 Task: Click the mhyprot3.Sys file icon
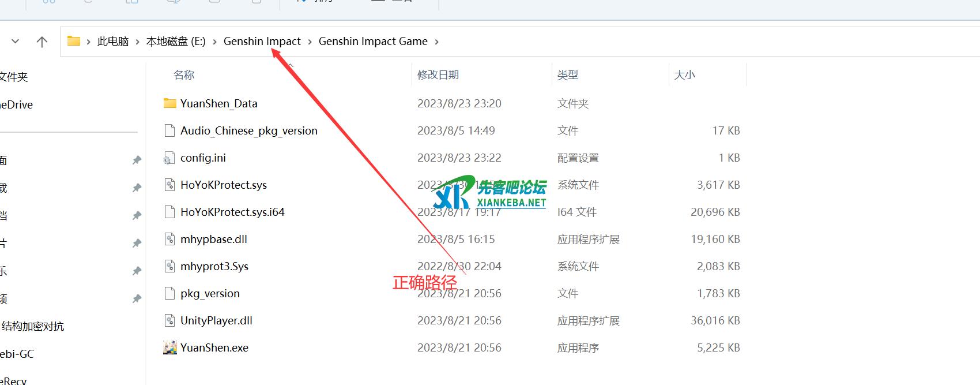coord(169,266)
